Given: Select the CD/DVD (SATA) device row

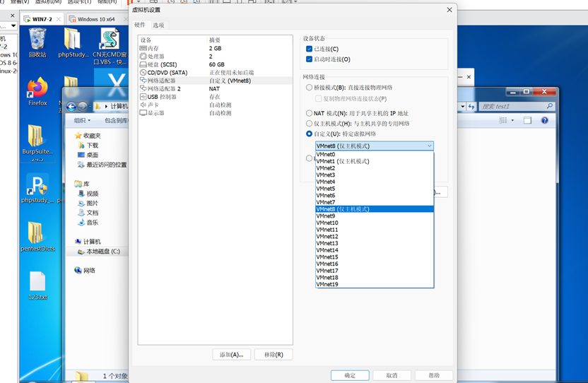Looking at the screenshot, I should pyautogui.click(x=215, y=72).
